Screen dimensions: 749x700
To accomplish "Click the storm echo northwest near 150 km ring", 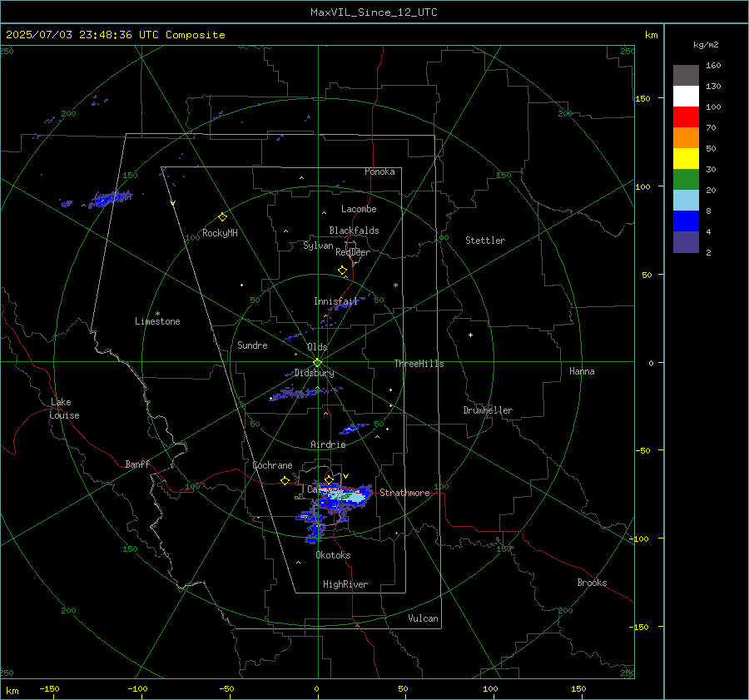I will 111,198.
